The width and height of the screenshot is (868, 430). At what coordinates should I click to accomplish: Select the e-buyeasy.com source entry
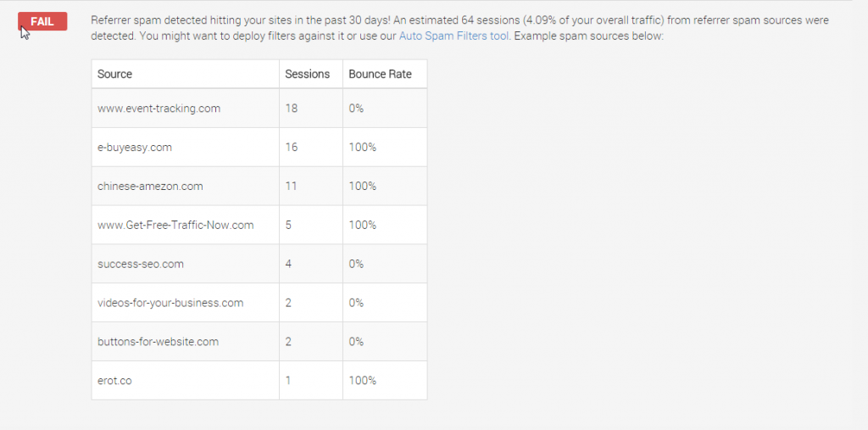tap(135, 148)
